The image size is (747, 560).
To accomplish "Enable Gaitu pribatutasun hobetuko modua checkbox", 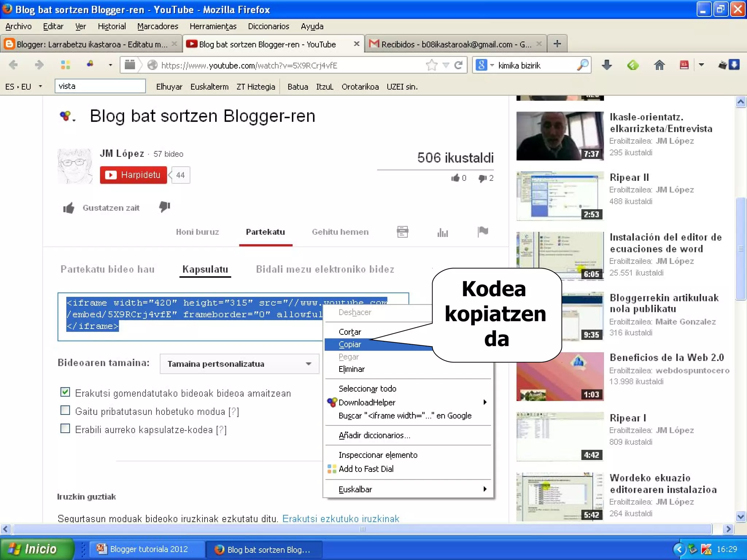I will tap(65, 411).
